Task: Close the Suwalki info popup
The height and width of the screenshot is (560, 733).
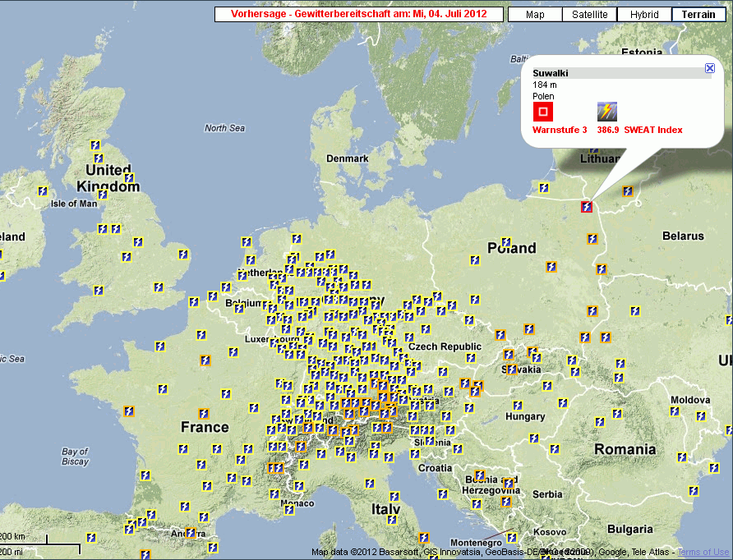Action: pos(710,68)
